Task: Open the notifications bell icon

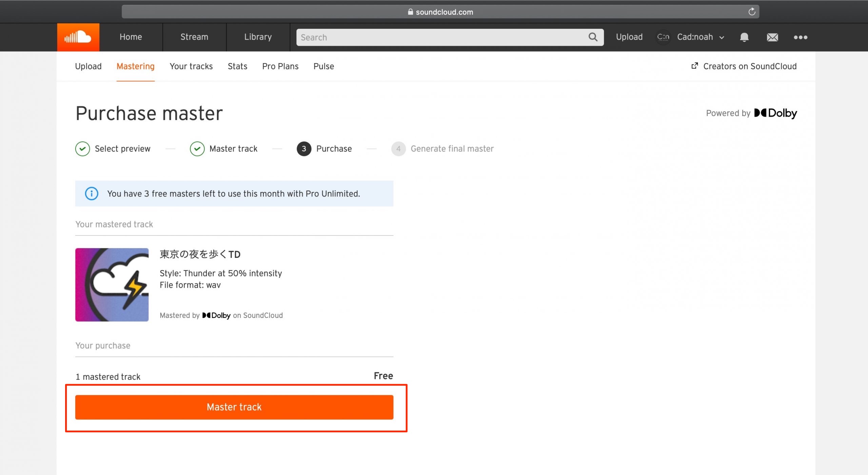Action: [x=744, y=37]
